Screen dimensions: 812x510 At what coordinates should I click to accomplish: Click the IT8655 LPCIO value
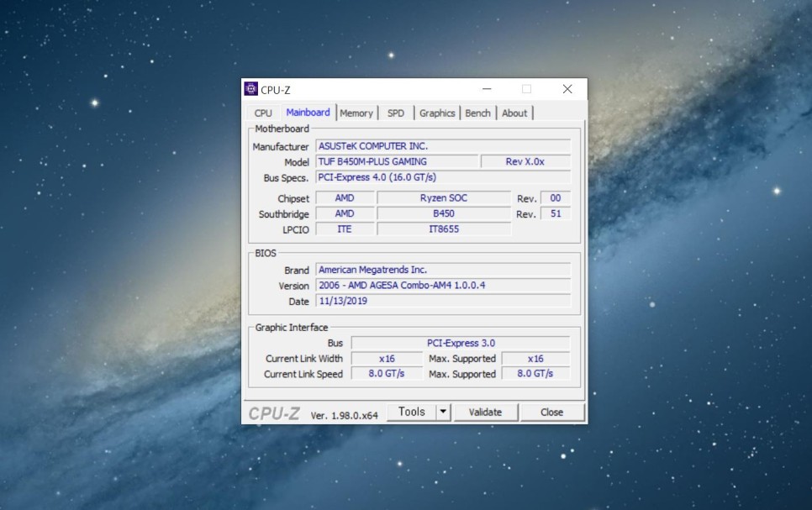pos(444,229)
